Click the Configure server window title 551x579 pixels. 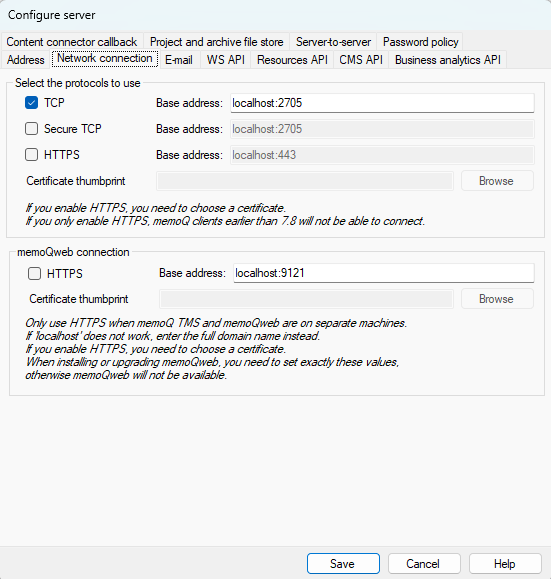pyautogui.click(x=52, y=15)
